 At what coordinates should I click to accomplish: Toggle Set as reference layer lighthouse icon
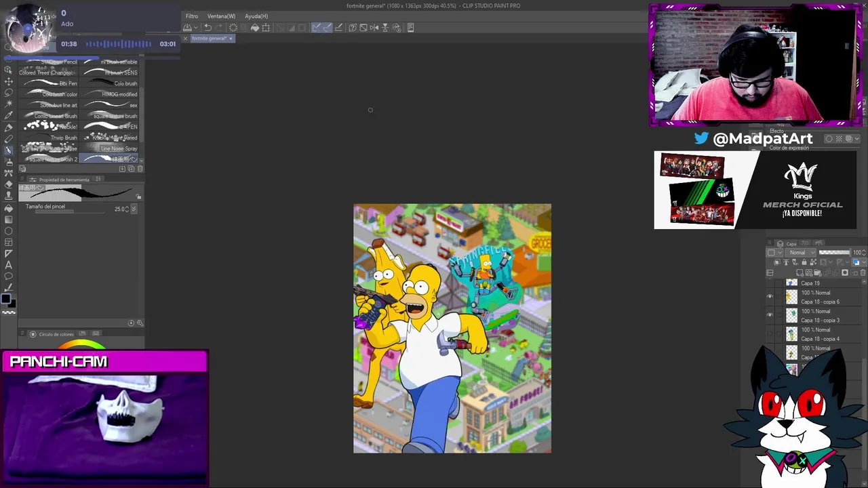point(786,262)
